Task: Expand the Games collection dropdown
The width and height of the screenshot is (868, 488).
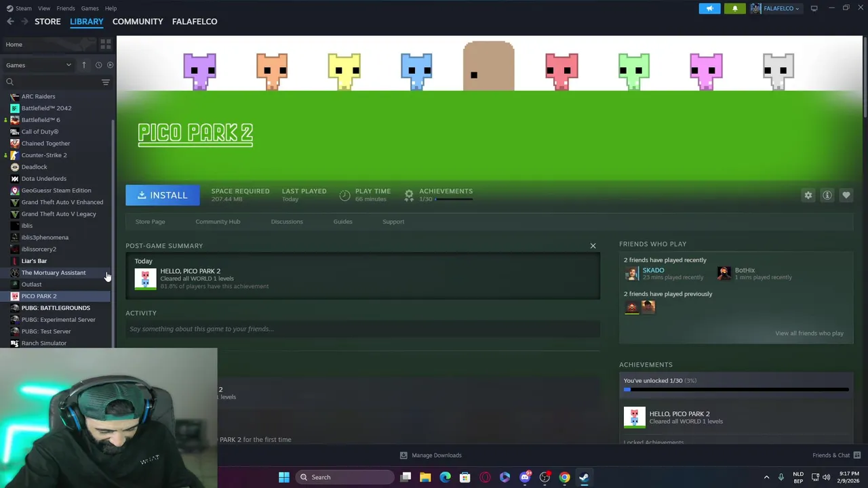Action: pyautogui.click(x=39, y=65)
